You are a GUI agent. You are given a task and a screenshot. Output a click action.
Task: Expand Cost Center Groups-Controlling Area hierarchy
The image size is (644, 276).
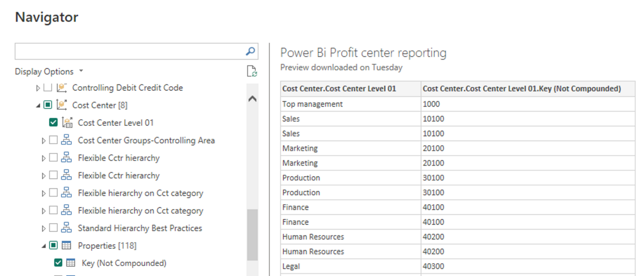pos(43,141)
